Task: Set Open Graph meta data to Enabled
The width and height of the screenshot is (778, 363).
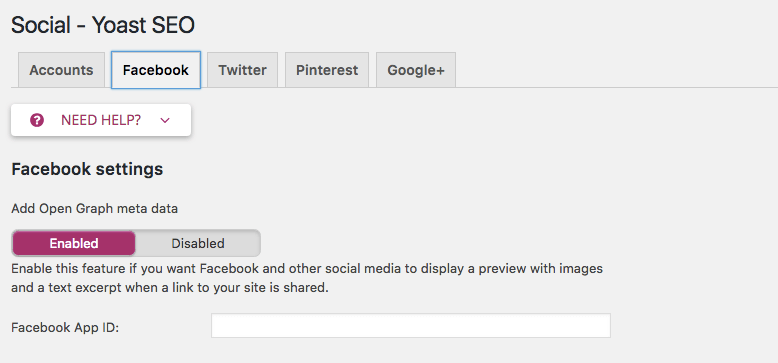Action: (x=73, y=243)
